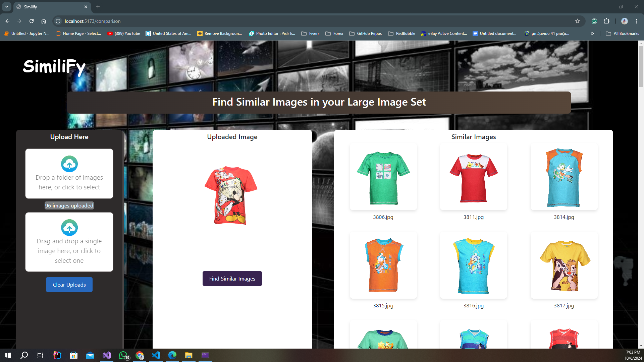Screen dimensions: 644x362
Task: Open the Chrome three-dot menu
Action: pos(637,21)
